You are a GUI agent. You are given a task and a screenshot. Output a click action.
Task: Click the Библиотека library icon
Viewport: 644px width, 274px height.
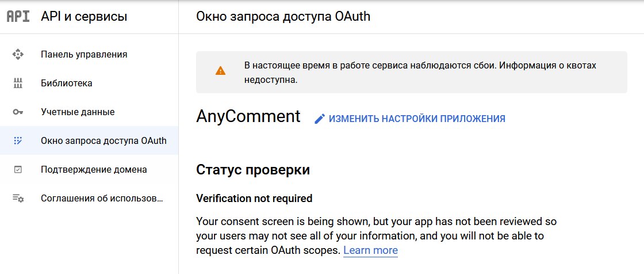[18, 83]
